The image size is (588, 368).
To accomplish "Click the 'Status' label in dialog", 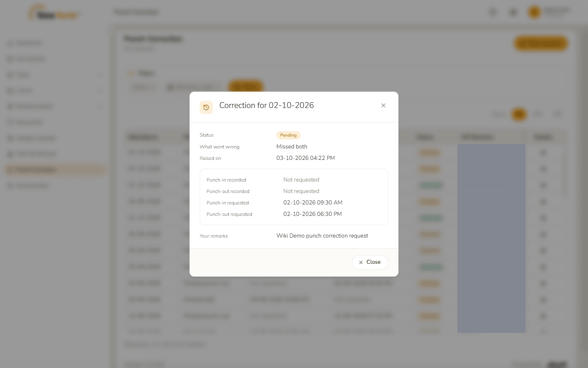I will pos(207,135).
